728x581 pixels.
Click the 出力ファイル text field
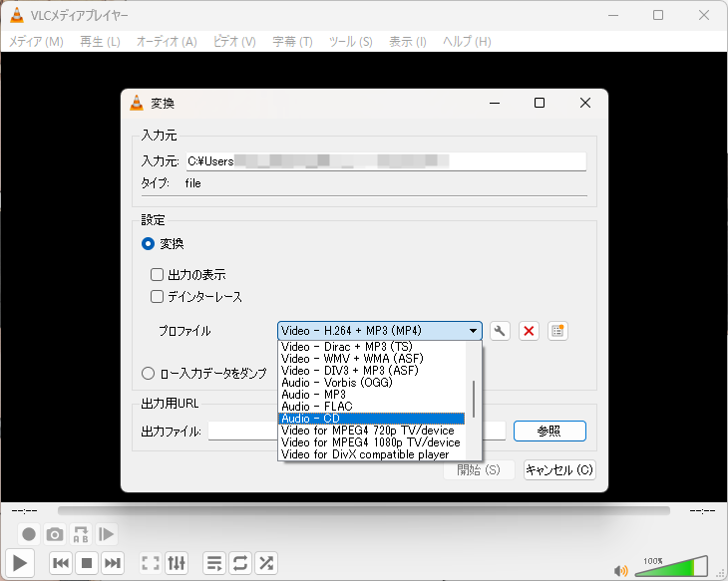pos(357,432)
